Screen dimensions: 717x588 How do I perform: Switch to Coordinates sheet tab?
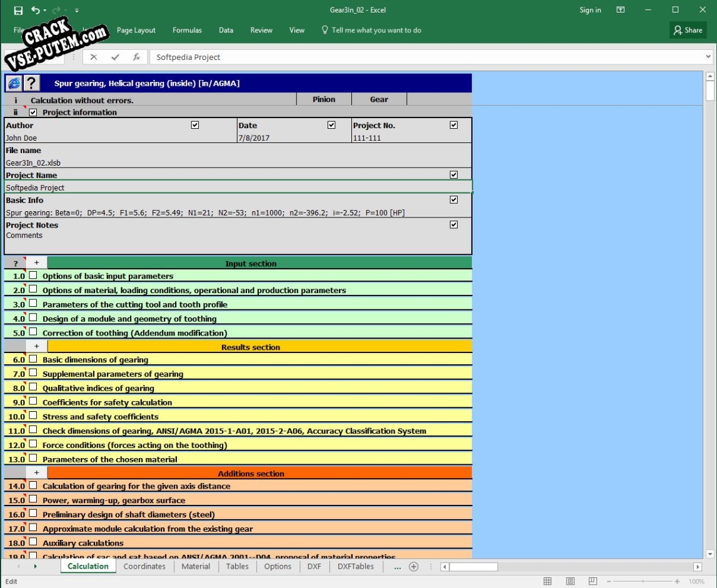pos(144,567)
